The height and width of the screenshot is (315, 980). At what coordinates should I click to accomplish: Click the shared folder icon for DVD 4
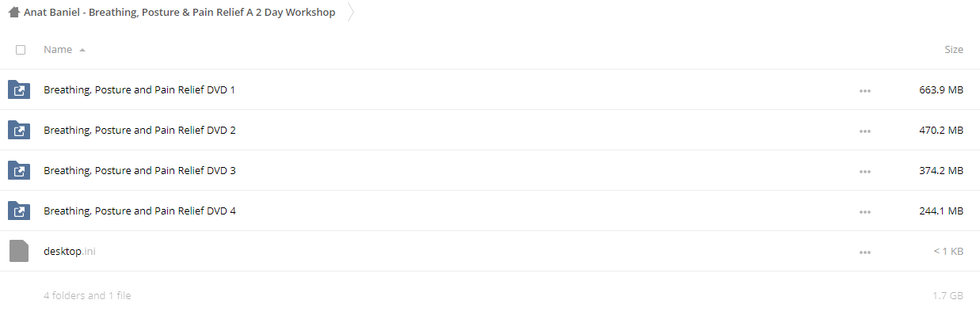(x=19, y=211)
